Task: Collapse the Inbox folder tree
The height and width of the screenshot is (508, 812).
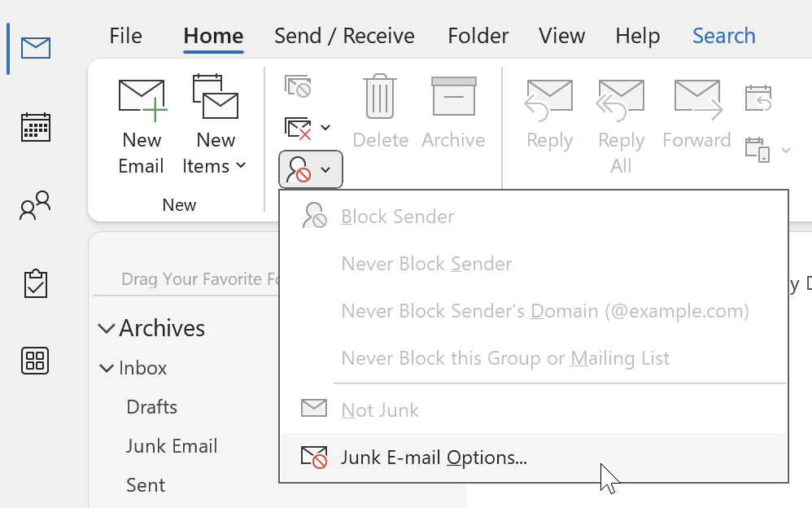Action: (x=107, y=368)
